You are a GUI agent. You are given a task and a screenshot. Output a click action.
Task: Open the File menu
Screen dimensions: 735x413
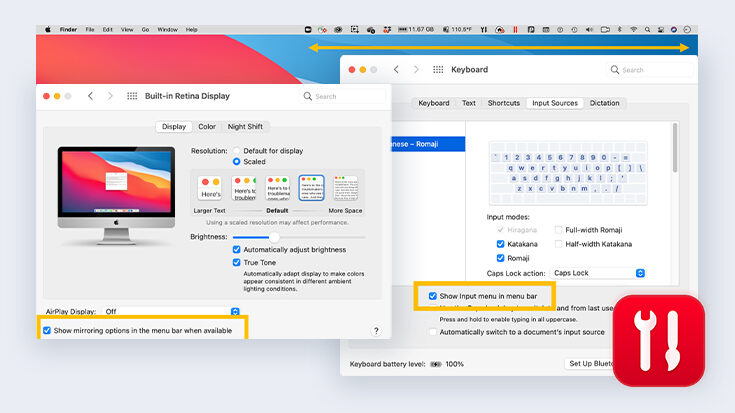[x=90, y=30]
